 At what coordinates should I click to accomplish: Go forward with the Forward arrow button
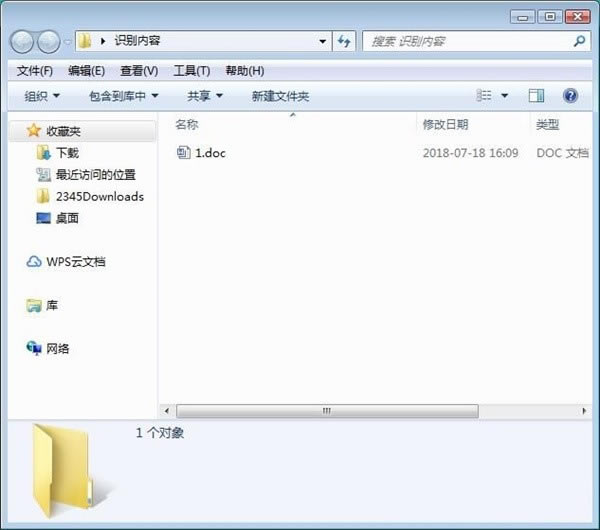pos(48,42)
